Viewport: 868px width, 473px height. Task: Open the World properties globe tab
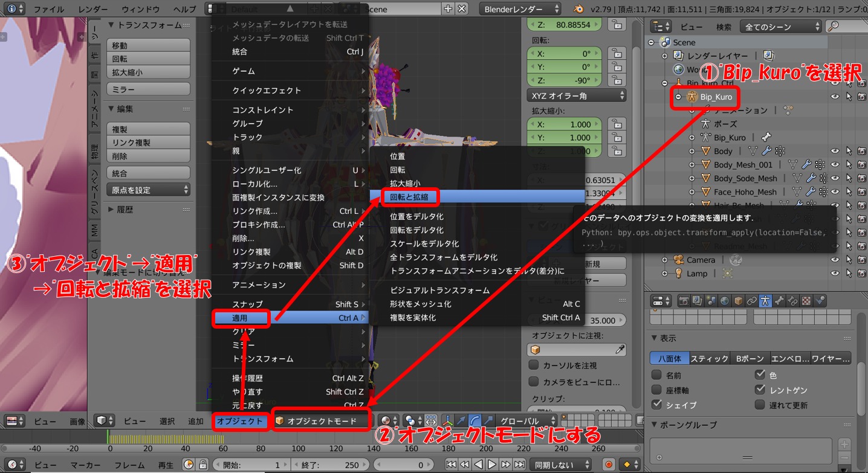tap(725, 301)
